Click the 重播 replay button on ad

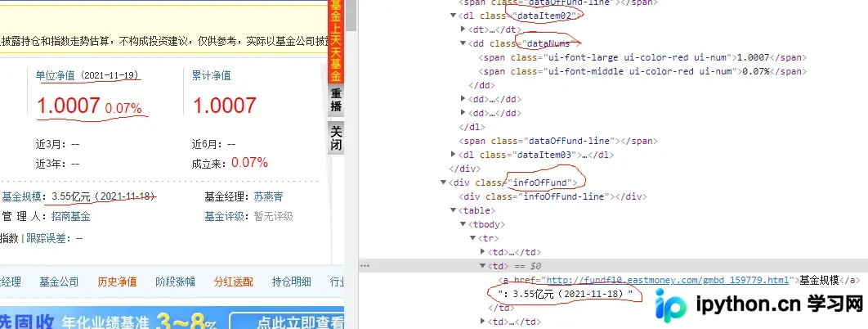pyautogui.click(x=336, y=100)
